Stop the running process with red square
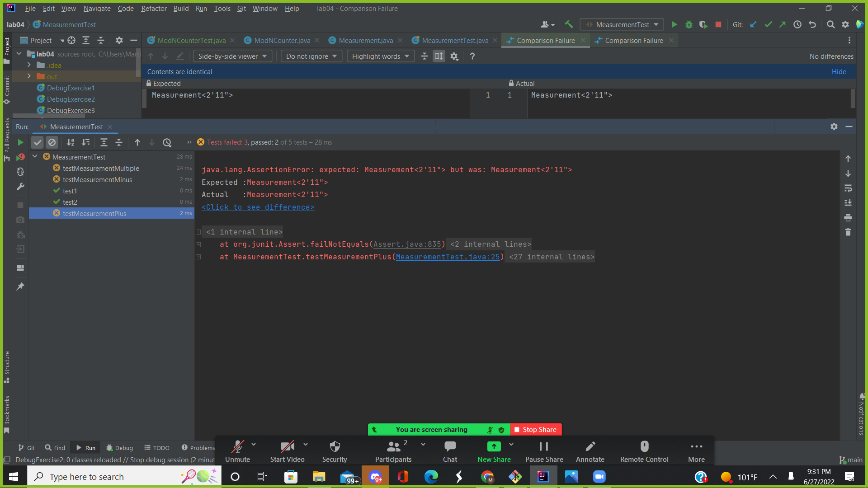 [x=718, y=24]
